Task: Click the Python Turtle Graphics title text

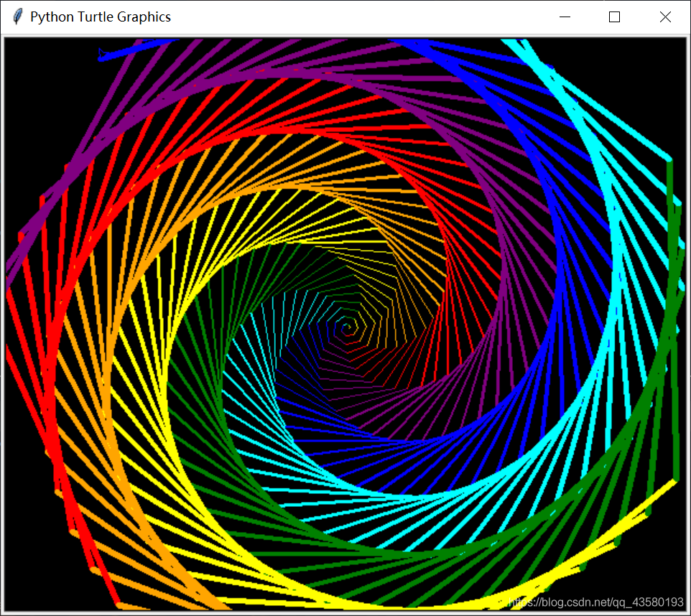Action: pos(101,17)
